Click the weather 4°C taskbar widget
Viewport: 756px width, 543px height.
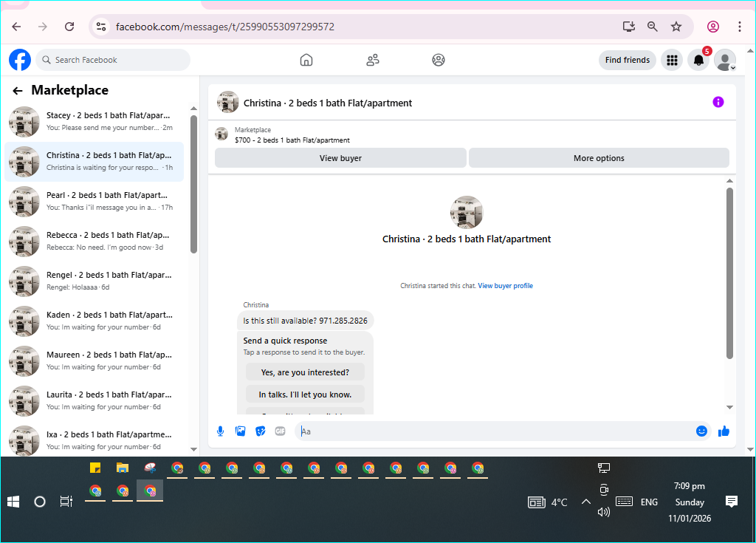coord(548,502)
